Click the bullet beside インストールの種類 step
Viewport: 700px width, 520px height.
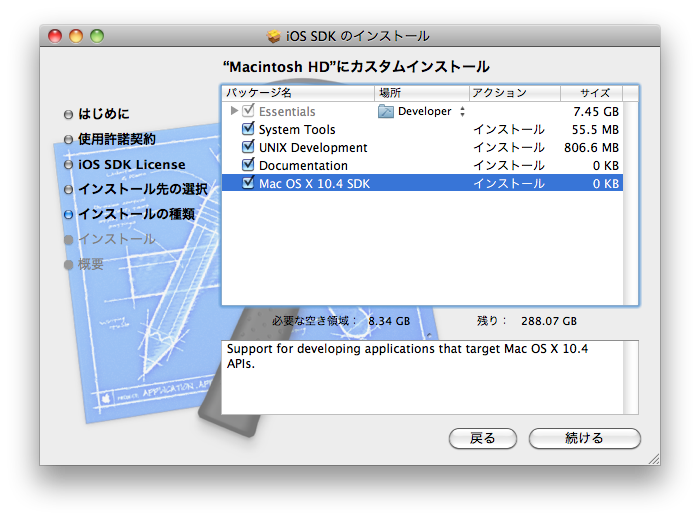(x=68, y=215)
